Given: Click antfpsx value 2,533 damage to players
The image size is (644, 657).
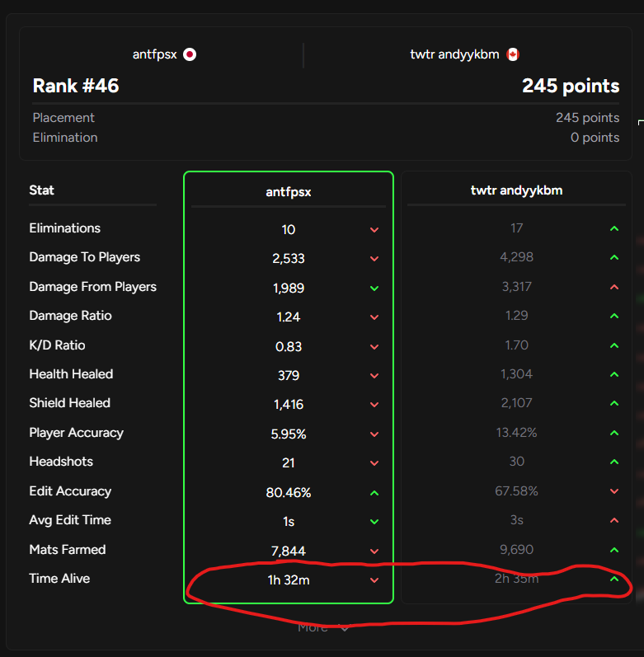Looking at the screenshot, I should point(289,259).
